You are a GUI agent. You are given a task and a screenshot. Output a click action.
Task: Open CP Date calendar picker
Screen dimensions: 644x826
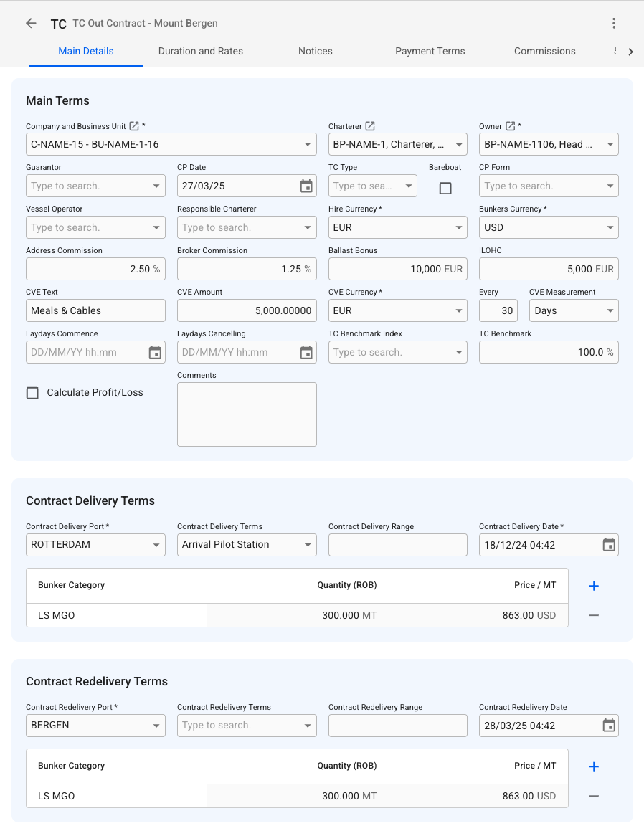pos(306,186)
